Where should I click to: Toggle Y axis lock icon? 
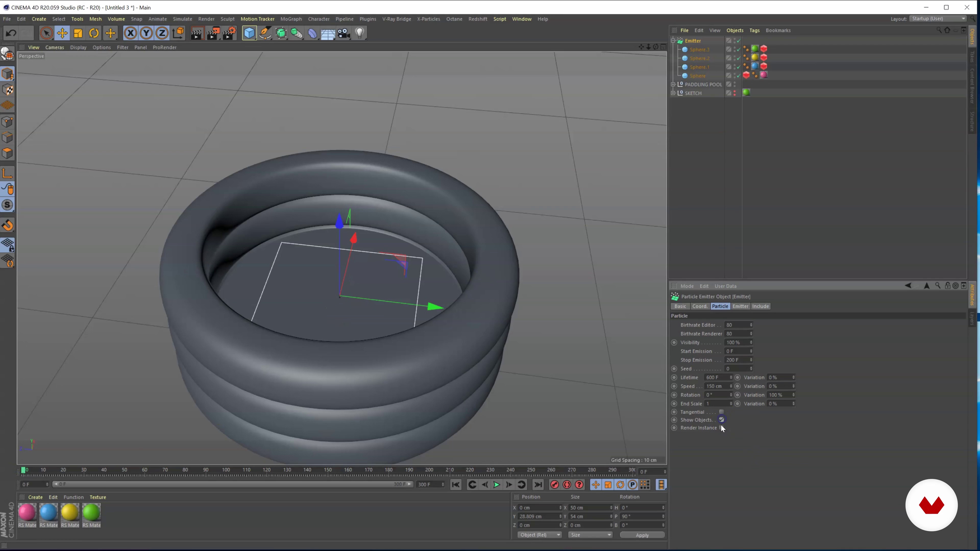click(x=146, y=33)
